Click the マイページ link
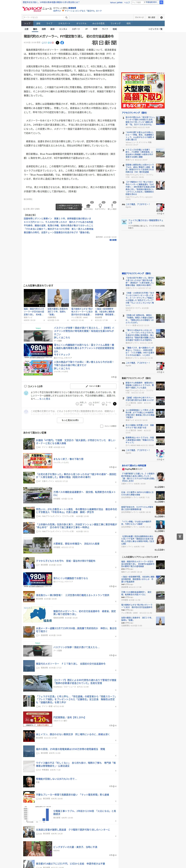This screenshot has height=868, width=186. (139, 18)
